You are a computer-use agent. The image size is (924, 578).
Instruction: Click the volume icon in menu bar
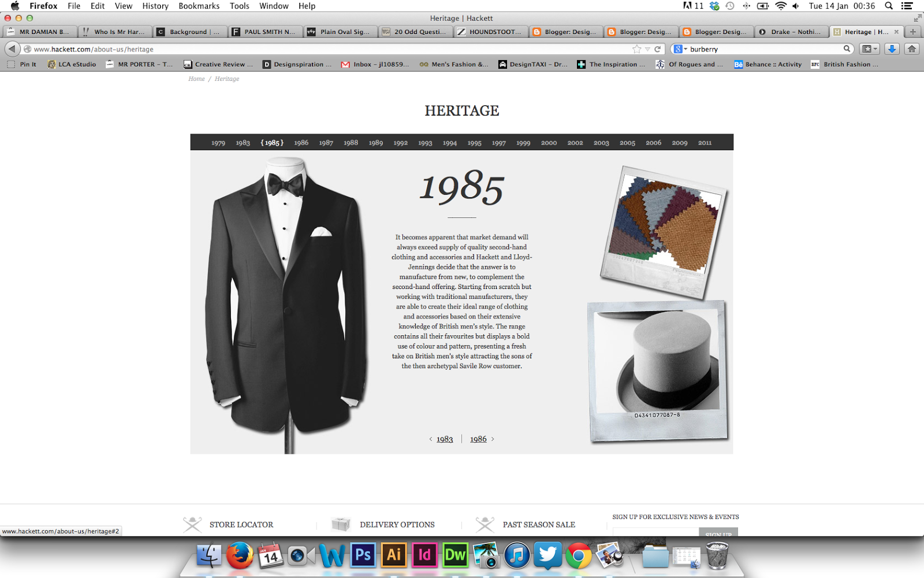tap(796, 6)
